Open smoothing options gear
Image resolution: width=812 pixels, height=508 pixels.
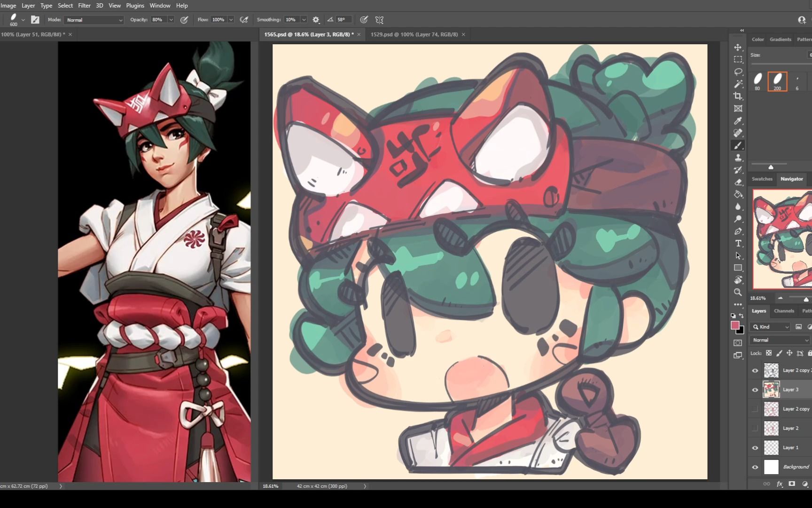tap(316, 20)
